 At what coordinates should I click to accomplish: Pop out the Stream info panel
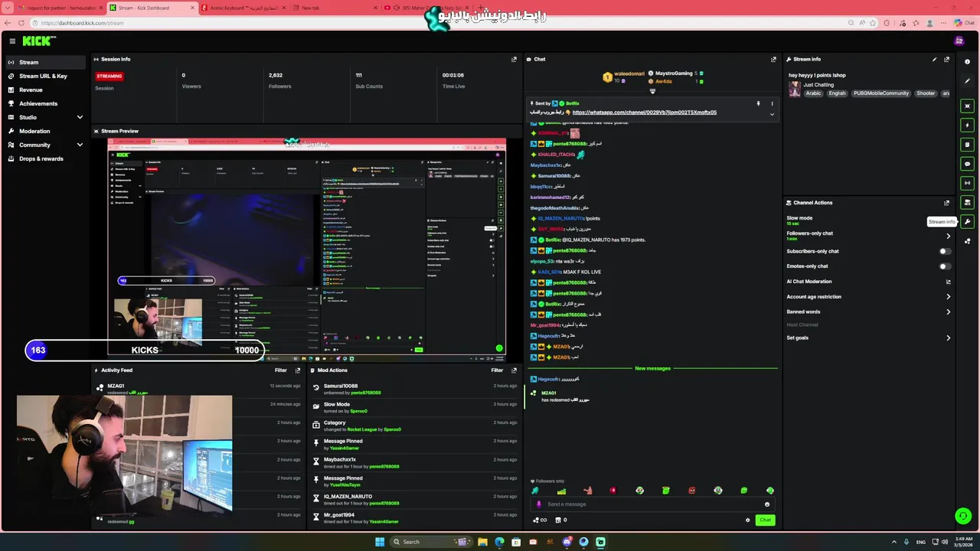946,59
